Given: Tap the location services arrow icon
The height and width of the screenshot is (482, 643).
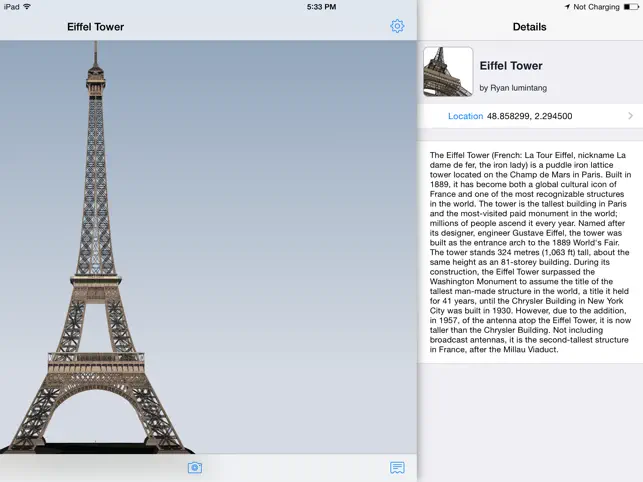Looking at the screenshot, I should coord(568,7).
